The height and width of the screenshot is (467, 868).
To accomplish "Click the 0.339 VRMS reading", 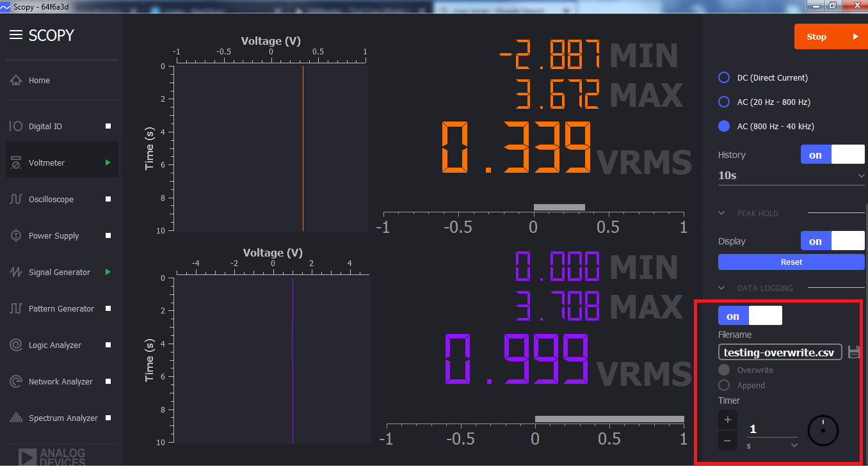I will coord(517,148).
